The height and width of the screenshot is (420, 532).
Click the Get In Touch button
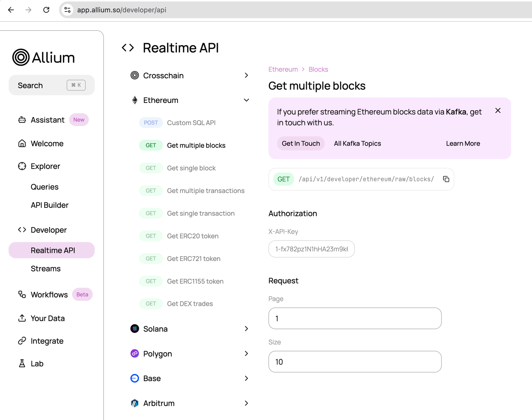[x=301, y=143]
